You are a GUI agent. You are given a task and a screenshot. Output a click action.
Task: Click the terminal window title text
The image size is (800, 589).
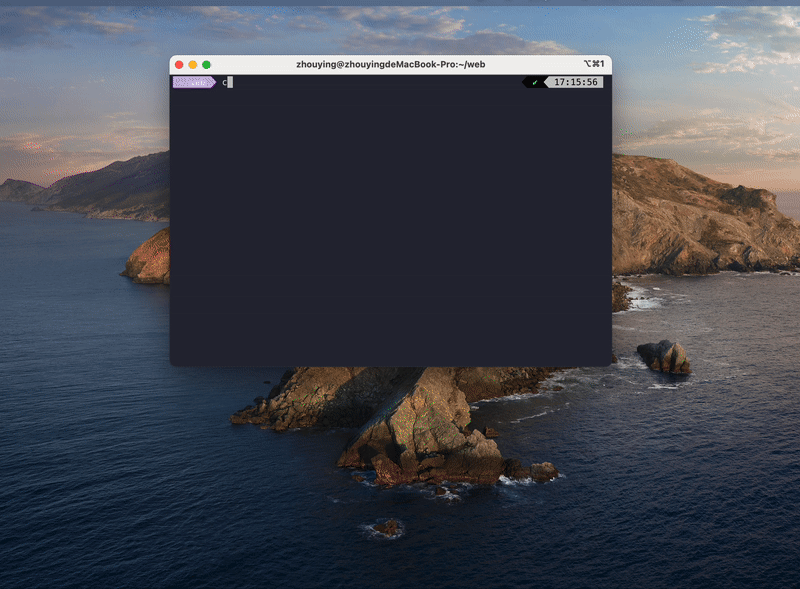390,64
